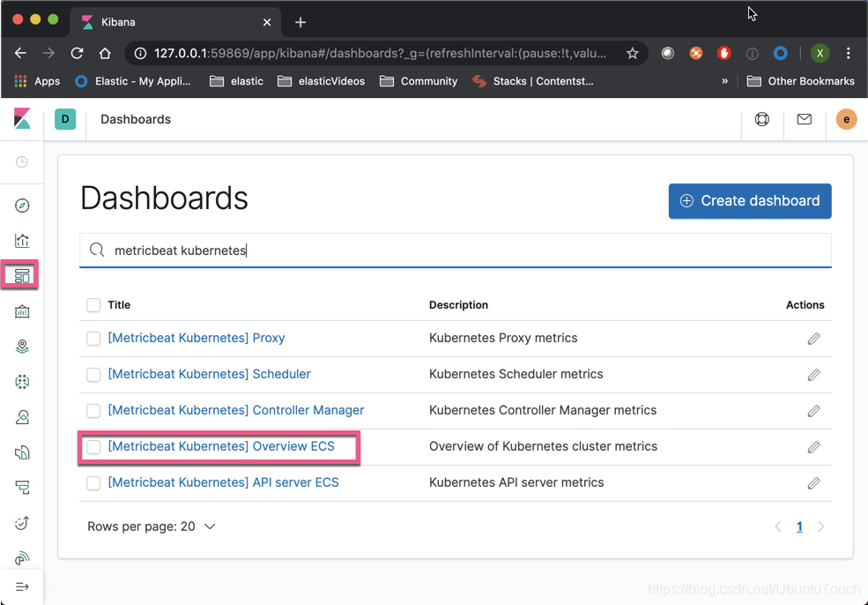Check the Controller Manager dashboard row
Screen dimensions: 868x605
click(x=93, y=411)
